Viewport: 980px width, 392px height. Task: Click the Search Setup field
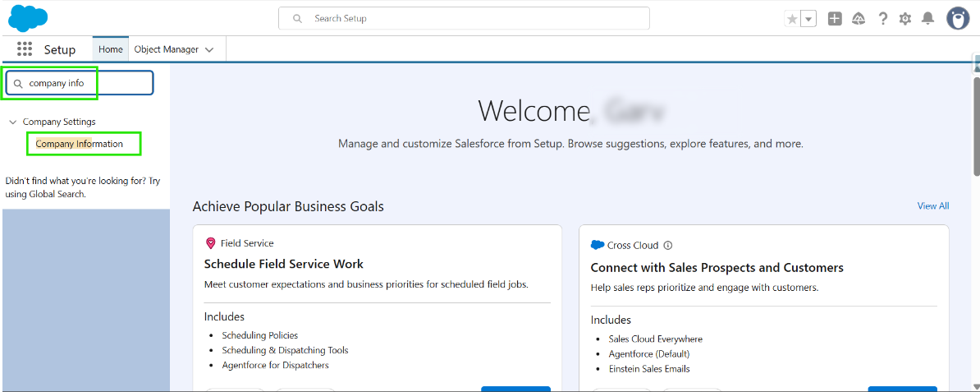click(x=464, y=18)
